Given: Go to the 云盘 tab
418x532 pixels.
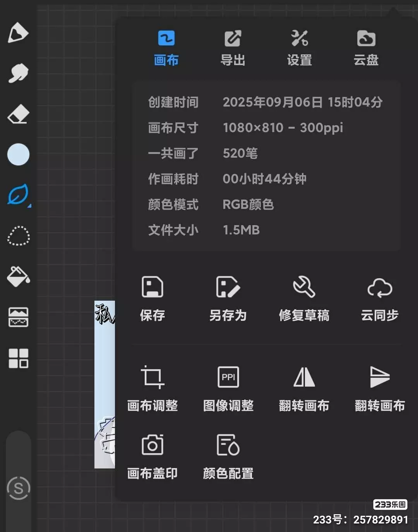Looking at the screenshot, I should click(x=366, y=48).
